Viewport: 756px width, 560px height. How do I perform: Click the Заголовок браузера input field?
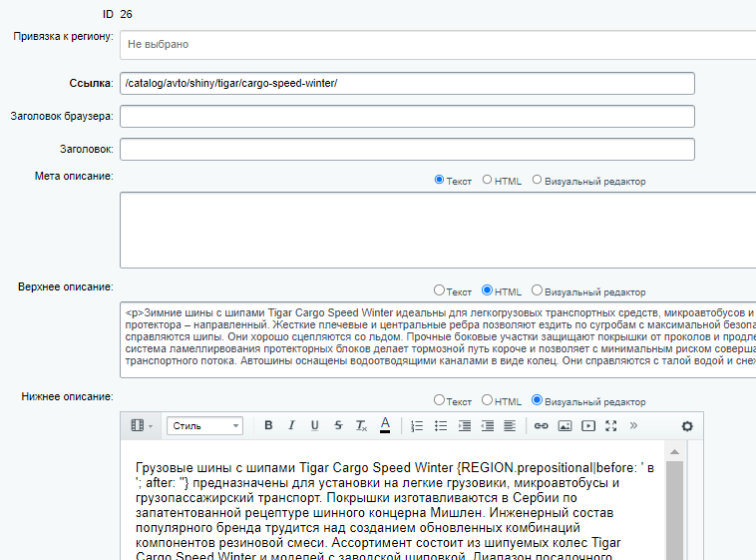(407, 117)
